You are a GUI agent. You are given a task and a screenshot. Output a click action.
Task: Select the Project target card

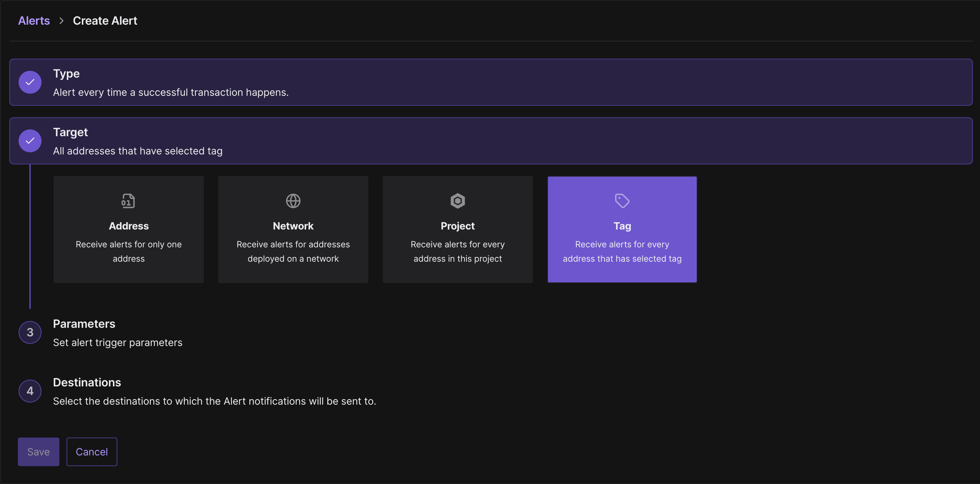tap(458, 229)
